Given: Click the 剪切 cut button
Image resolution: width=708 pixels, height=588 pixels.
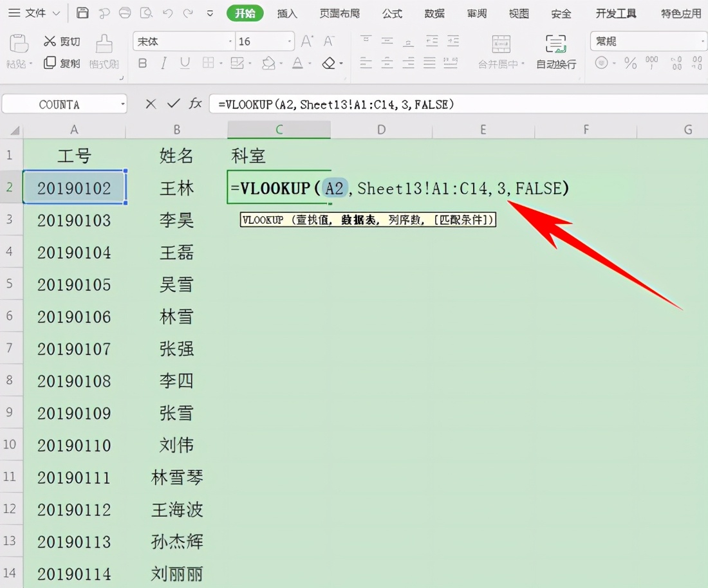Looking at the screenshot, I should 62,42.
